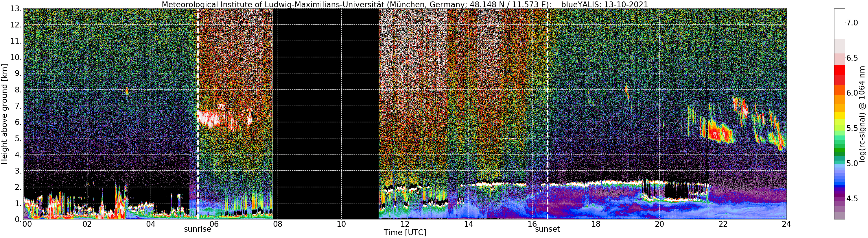Pick the white segment at the colorbar top
Screen dimensions: 868x238
pyautogui.click(x=839, y=24)
